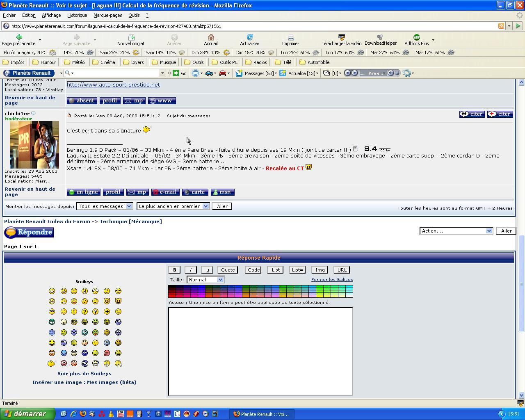This screenshot has height=420, width=525.
Task: Open the Marque-pages menu
Action: pyautogui.click(x=107, y=15)
